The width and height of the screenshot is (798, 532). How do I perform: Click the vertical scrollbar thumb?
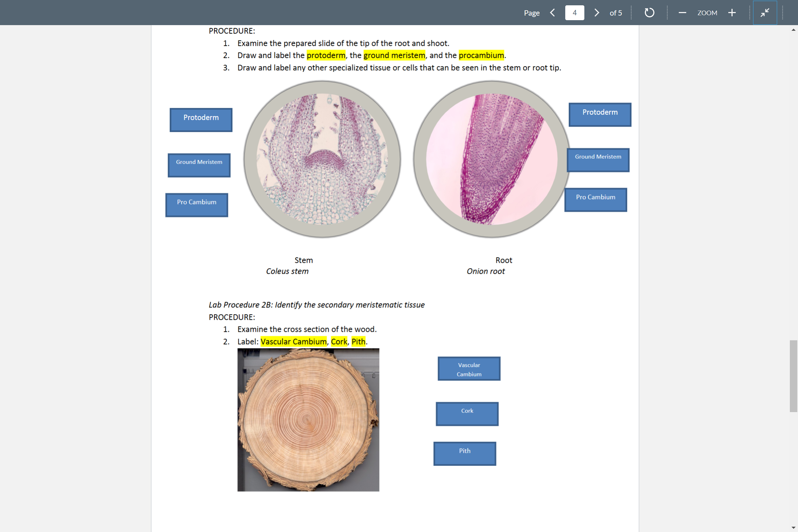[x=793, y=376]
